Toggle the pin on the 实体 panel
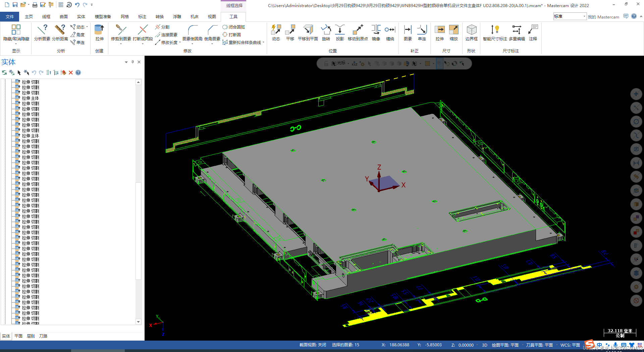The width and height of the screenshot is (644, 352). click(x=133, y=62)
